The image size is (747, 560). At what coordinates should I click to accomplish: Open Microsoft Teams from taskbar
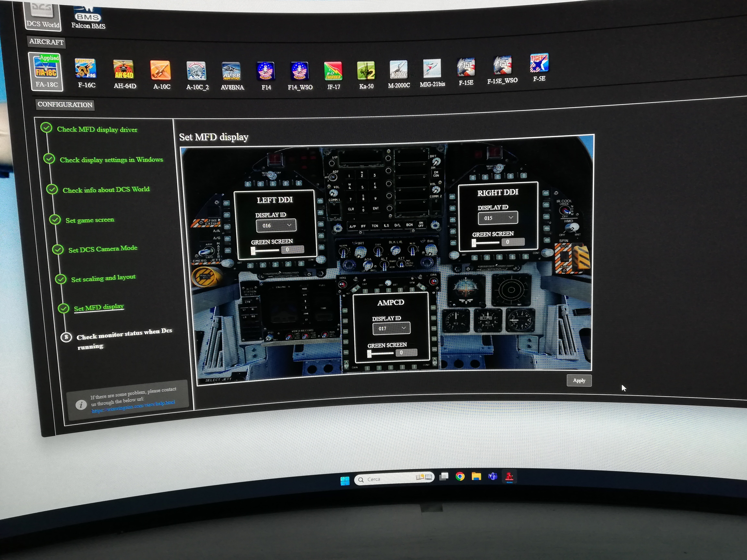(x=493, y=476)
